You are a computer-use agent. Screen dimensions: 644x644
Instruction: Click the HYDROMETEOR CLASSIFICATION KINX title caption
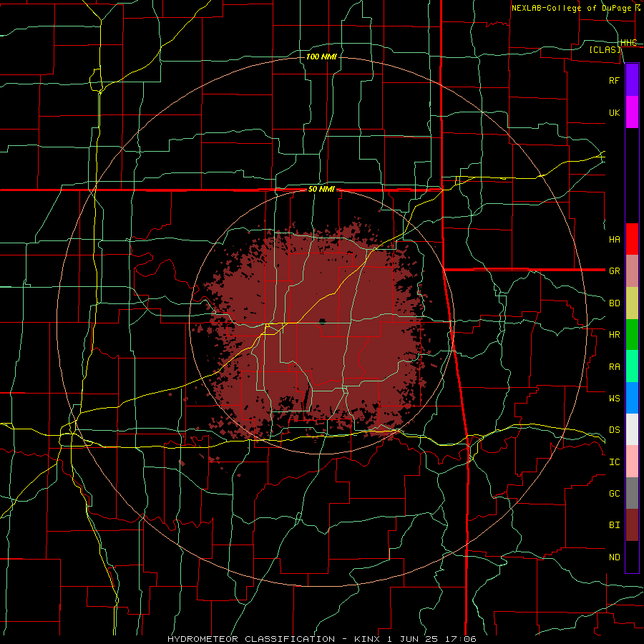(x=321, y=639)
